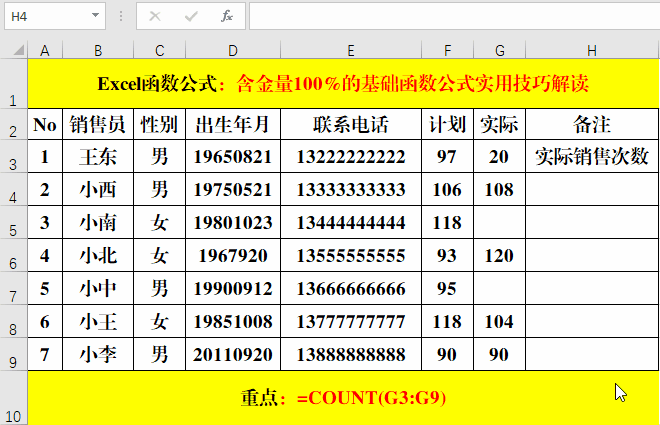The width and height of the screenshot is (660, 425).
Task: Click actual value cell '108'
Action: [500, 189]
